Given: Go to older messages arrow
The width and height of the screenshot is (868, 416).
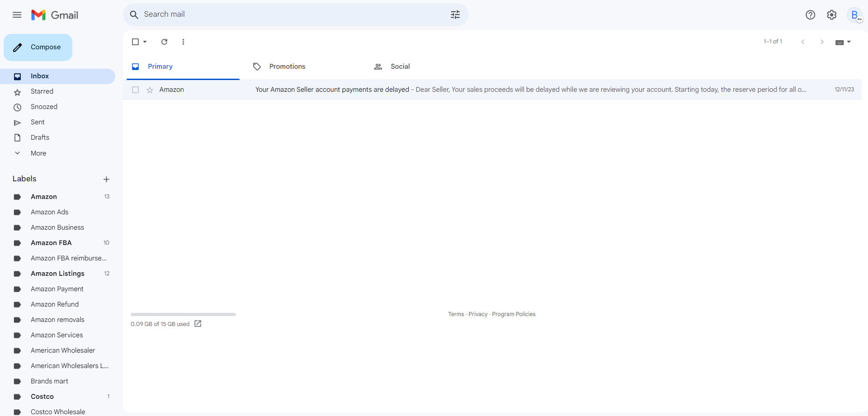Looking at the screenshot, I should (x=822, y=42).
